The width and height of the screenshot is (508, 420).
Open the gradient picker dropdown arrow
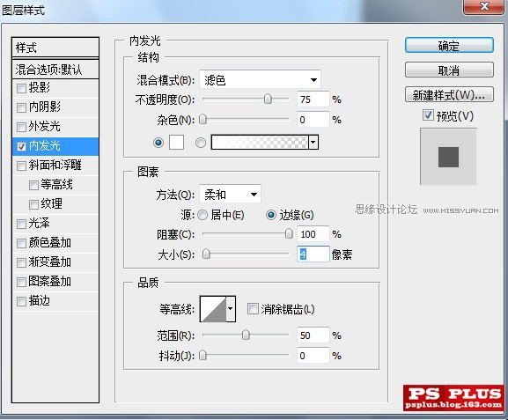[x=313, y=143]
